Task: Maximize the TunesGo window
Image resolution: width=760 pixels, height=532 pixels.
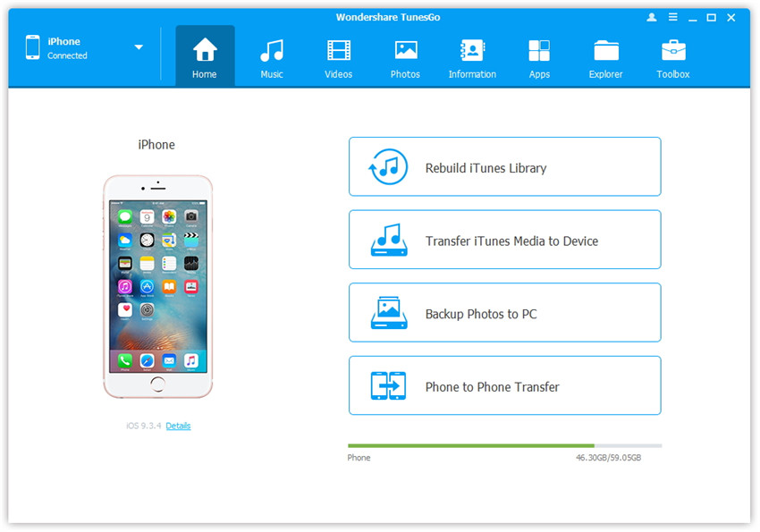Action: point(711,17)
